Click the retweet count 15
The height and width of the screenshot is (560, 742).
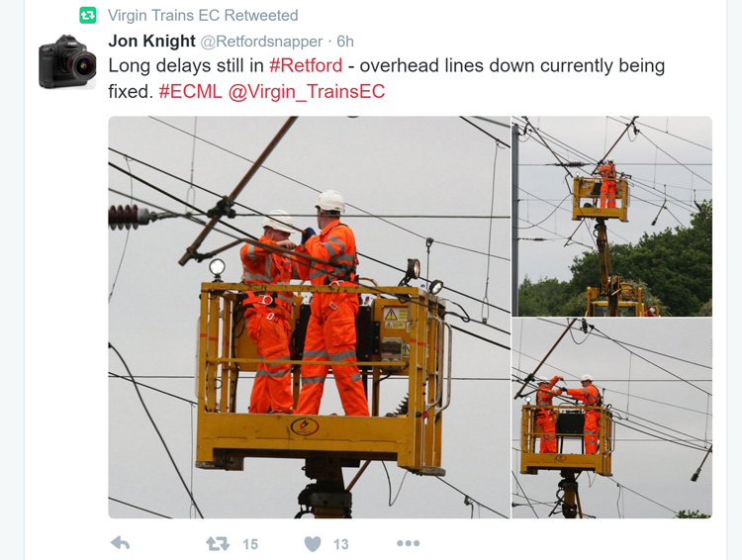pyautogui.click(x=250, y=544)
